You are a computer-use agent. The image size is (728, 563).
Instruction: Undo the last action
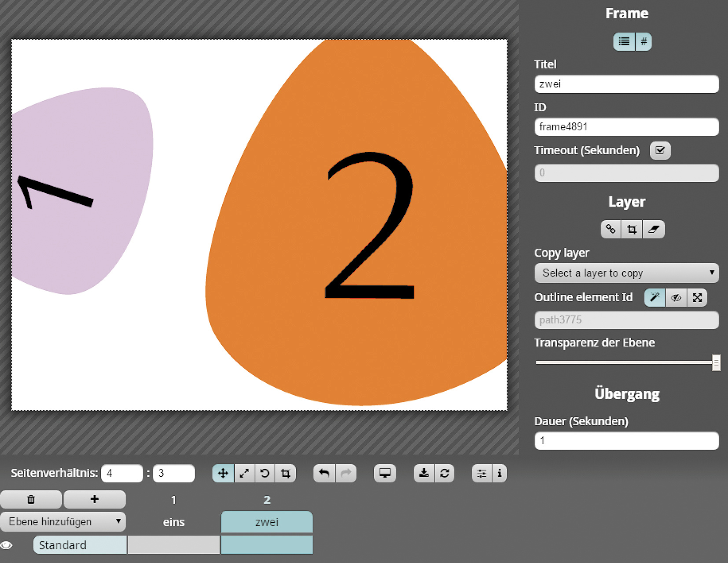coord(324,473)
